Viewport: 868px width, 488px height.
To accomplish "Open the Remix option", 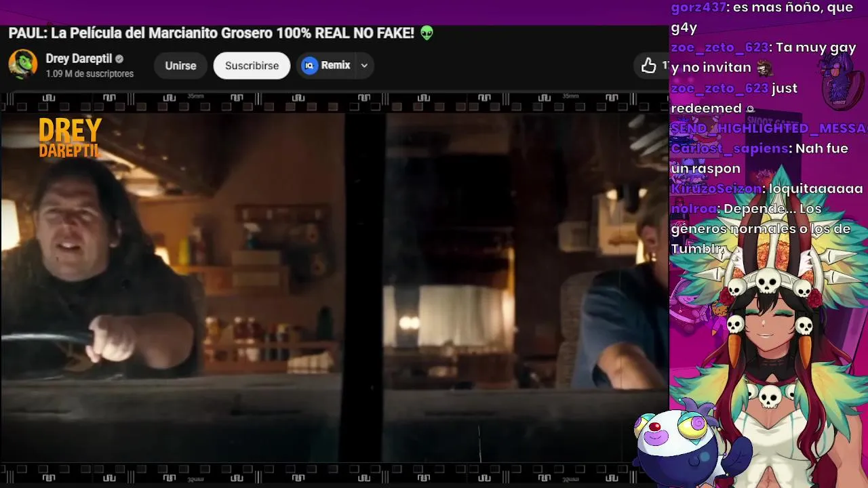I will point(327,66).
